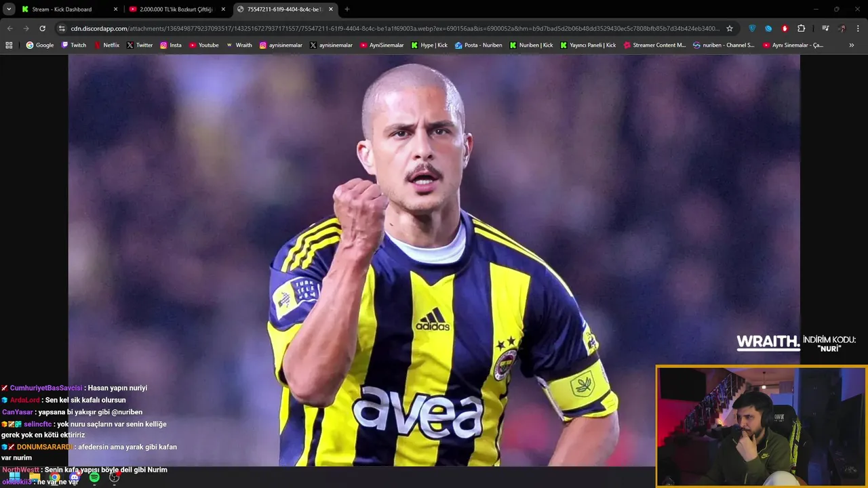
Task: Open the Insta bookmark
Action: pos(171,45)
